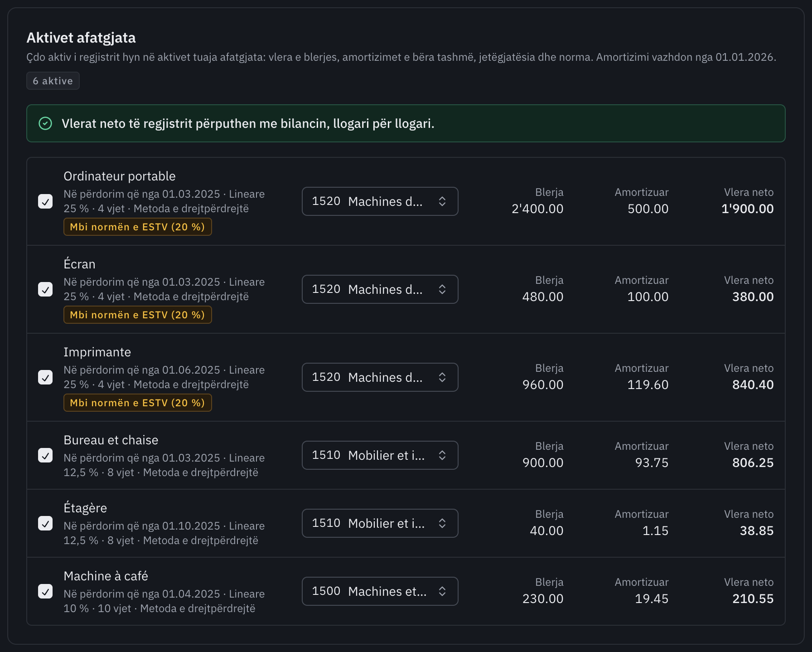Click net value 806.25
The image size is (812, 652).
(753, 462)
